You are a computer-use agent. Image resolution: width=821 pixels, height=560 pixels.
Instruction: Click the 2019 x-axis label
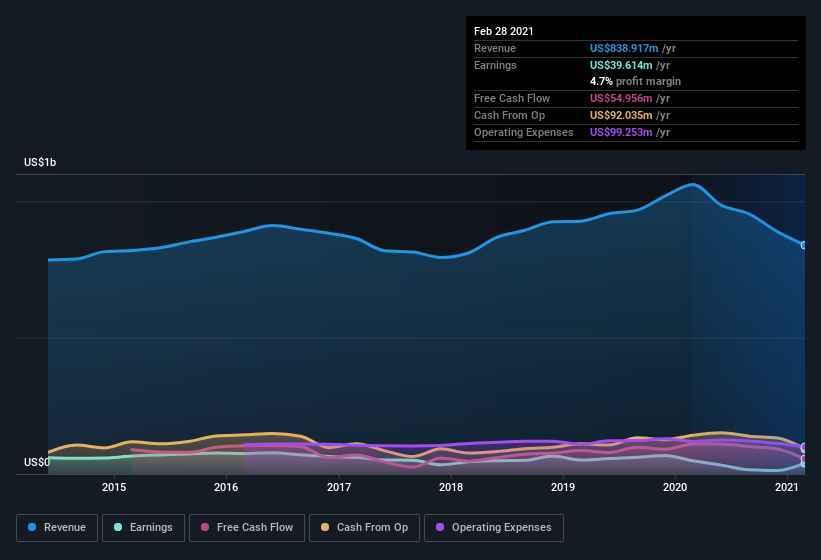coord(563,487)
